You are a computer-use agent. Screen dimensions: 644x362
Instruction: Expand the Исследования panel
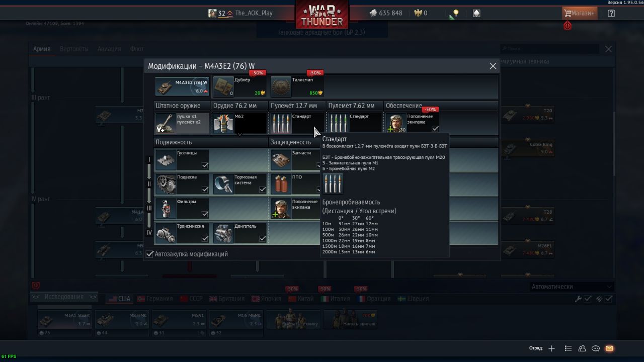[63, 297]
